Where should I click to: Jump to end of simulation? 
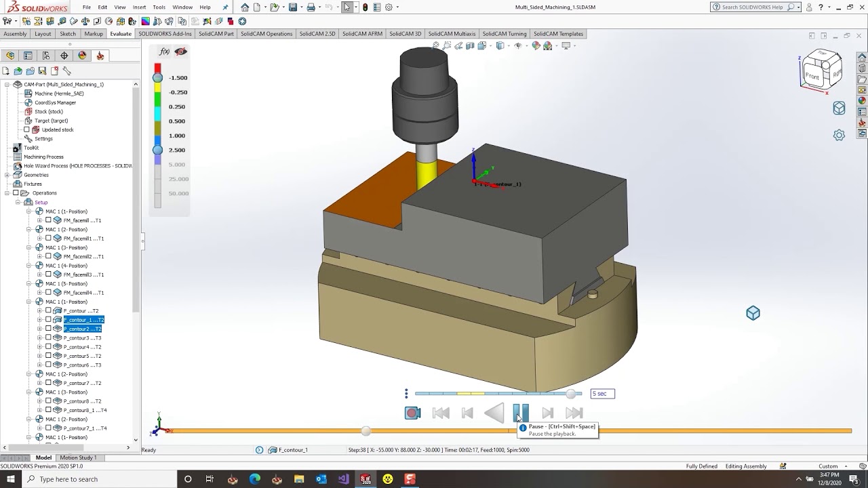574,413
